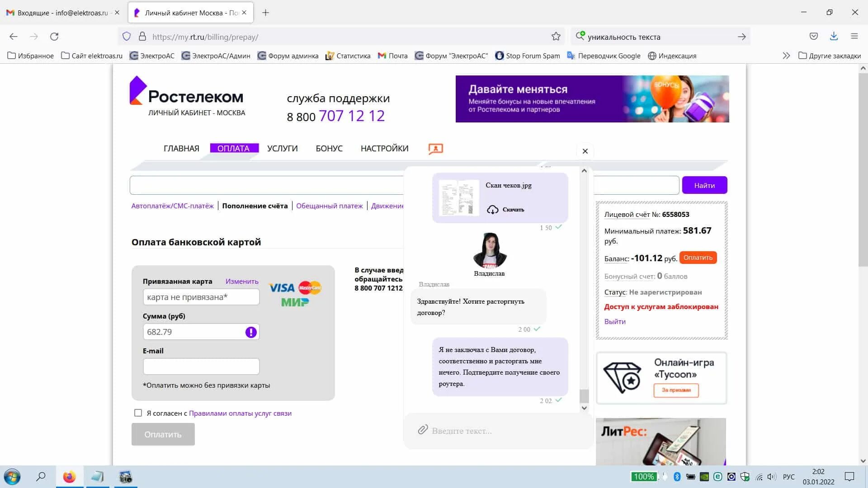Expand the Бонус navigation menu item
Viewport: 868px width, 488px height.
[x=330, y=148]
